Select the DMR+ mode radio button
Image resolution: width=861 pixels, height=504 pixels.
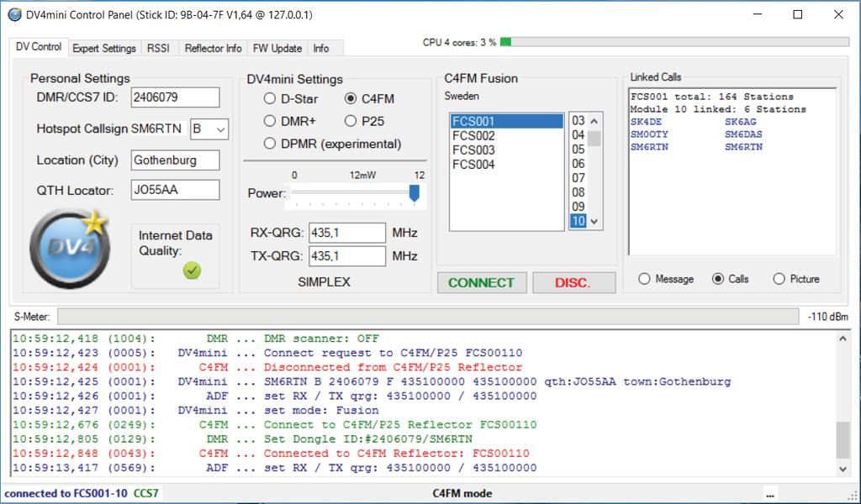tap(270, 121)
